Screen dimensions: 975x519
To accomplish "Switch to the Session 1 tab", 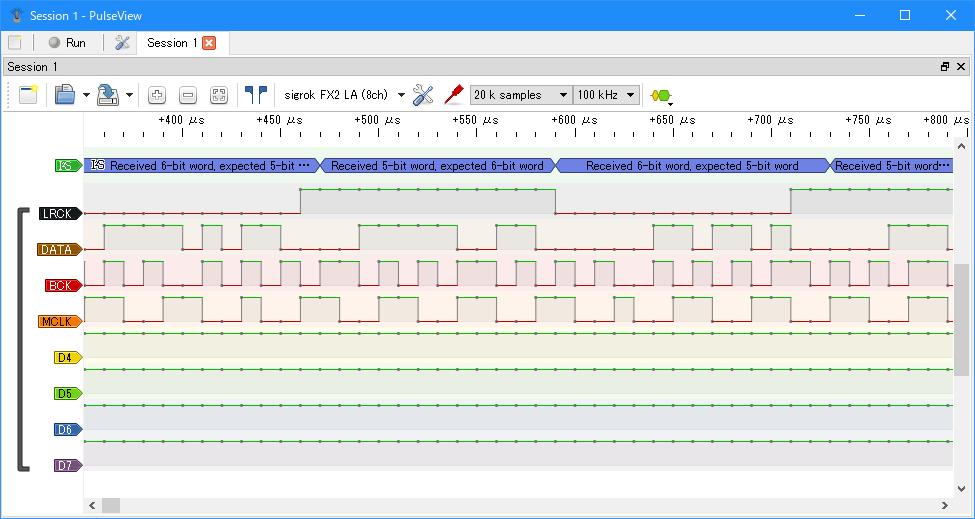I will [172, 43].
